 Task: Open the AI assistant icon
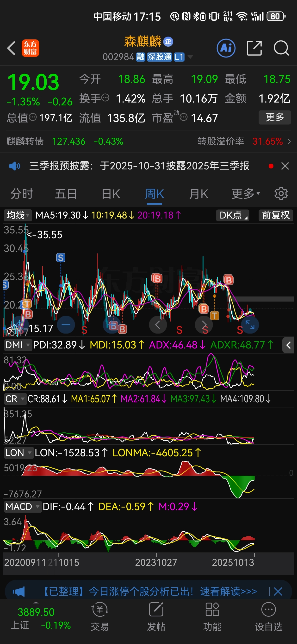click(x=226, y=48)
